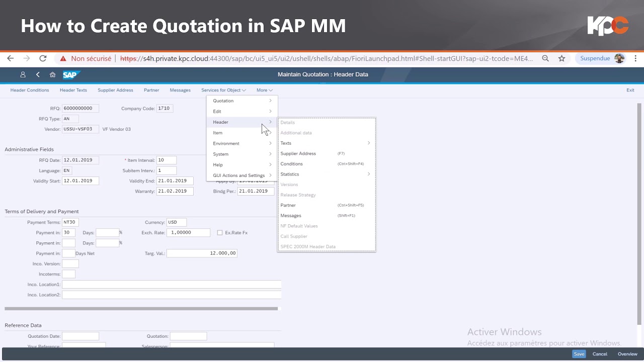Reload the page with browser refresh icon
This screenshot has height=362, width=644.
tap(43, 58)
